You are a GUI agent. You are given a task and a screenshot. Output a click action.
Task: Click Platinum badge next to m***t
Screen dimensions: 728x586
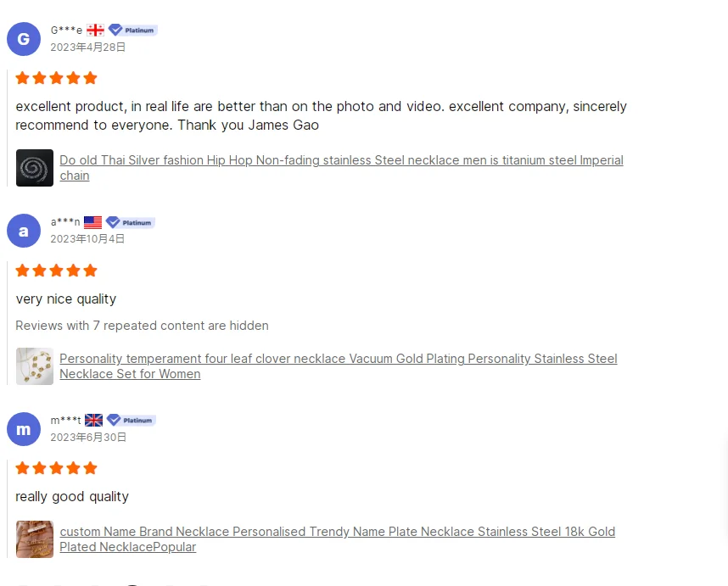point(132,420)
